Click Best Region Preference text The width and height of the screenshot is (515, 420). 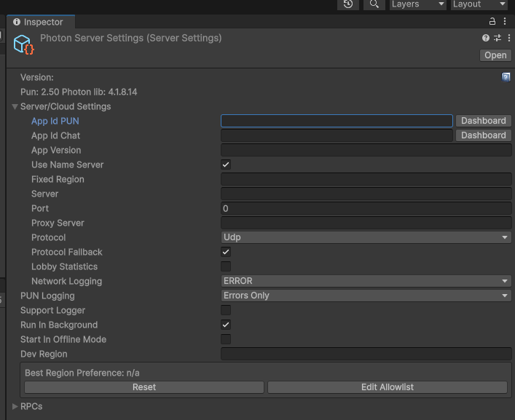(82, 373)
